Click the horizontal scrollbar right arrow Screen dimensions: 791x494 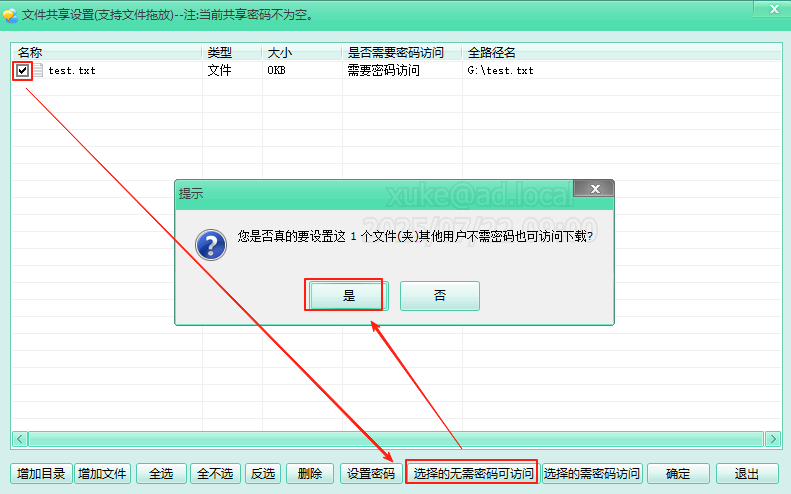click(x=773, y=439)
